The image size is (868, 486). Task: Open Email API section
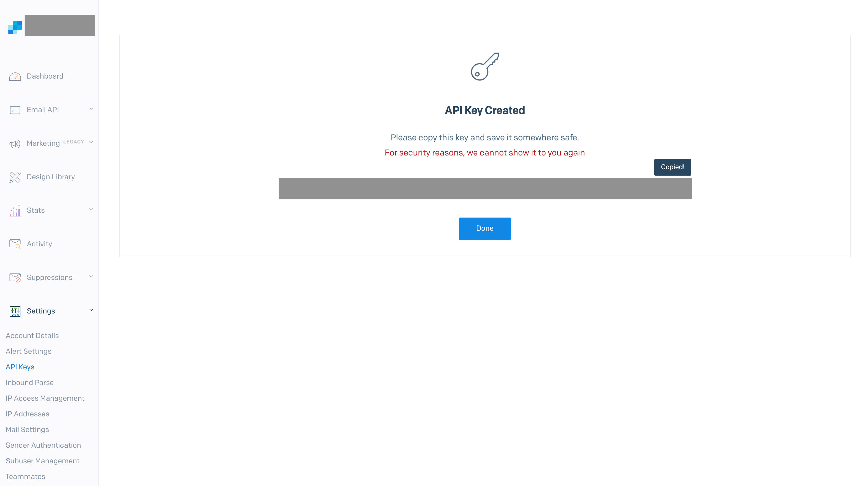tap(51, 110)
